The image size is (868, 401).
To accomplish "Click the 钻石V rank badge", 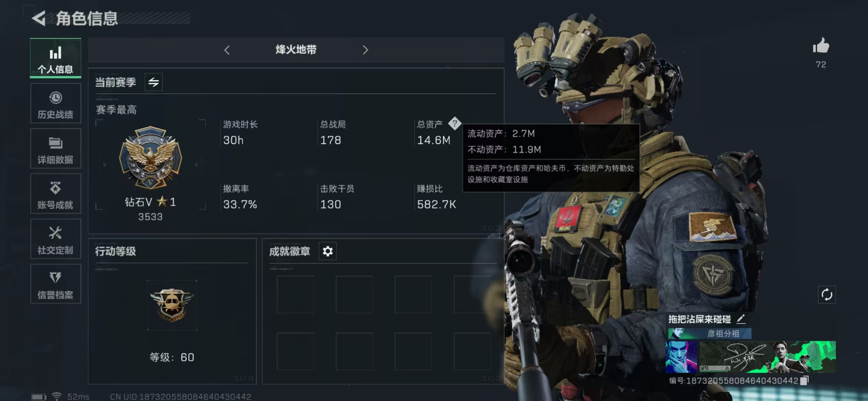I will pos(150,158).
